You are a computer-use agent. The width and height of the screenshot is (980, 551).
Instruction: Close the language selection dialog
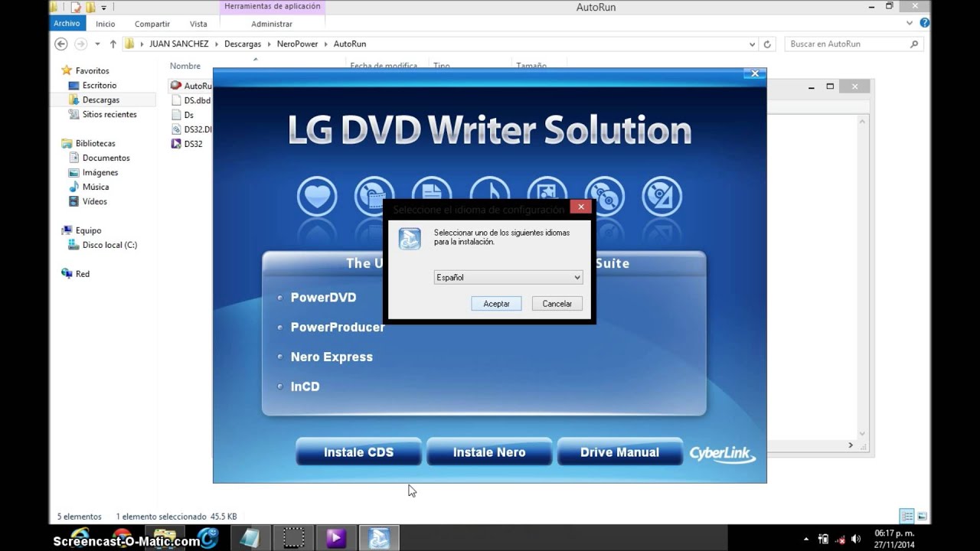(x=581, y=207)
